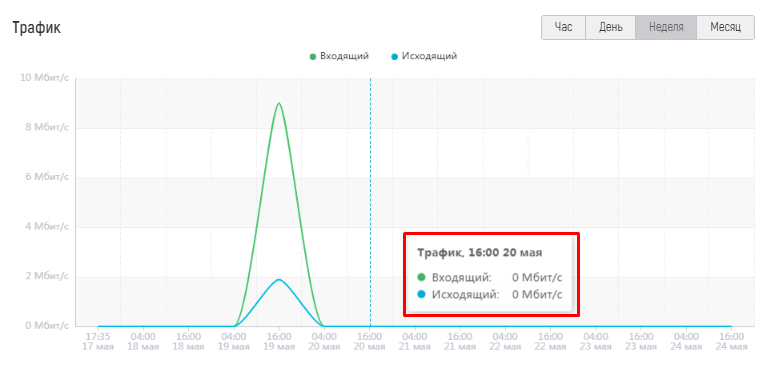Viewport: 767px width, 372px height.
Task: Click the 04:00 22 мая axis label
Action: pyautogui.click(x=505, y=342)
